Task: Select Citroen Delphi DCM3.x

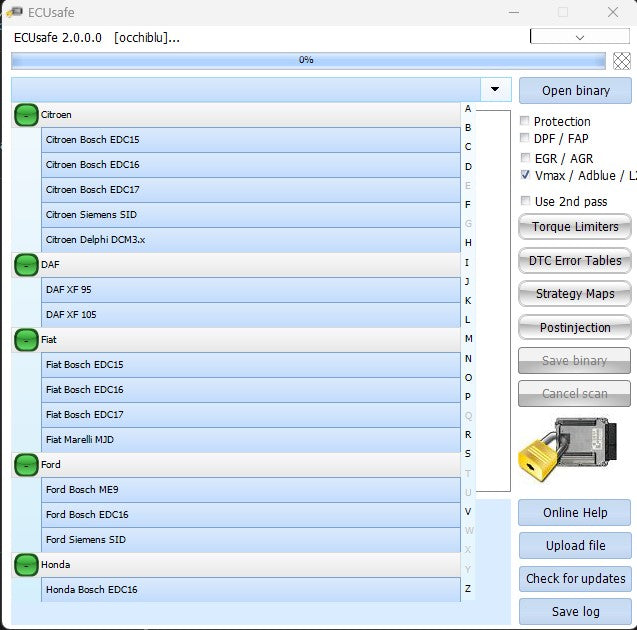Action: 251,240
